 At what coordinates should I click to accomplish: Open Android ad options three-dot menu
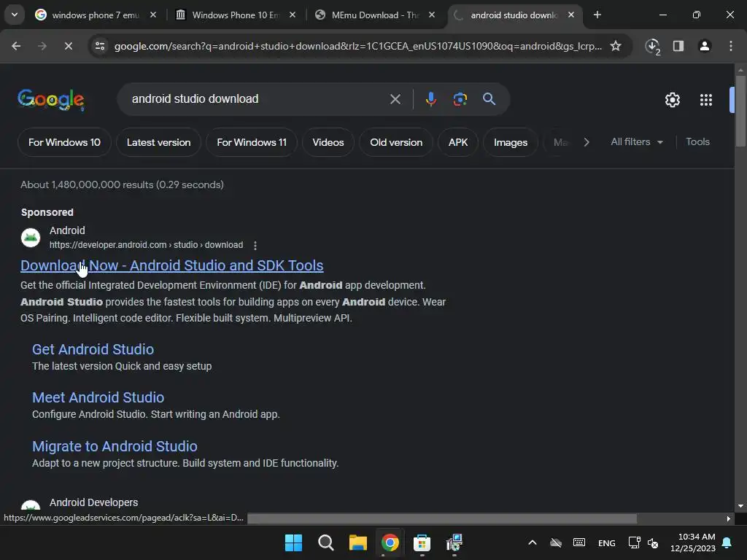pyautogui.click(x=255, y=246)
